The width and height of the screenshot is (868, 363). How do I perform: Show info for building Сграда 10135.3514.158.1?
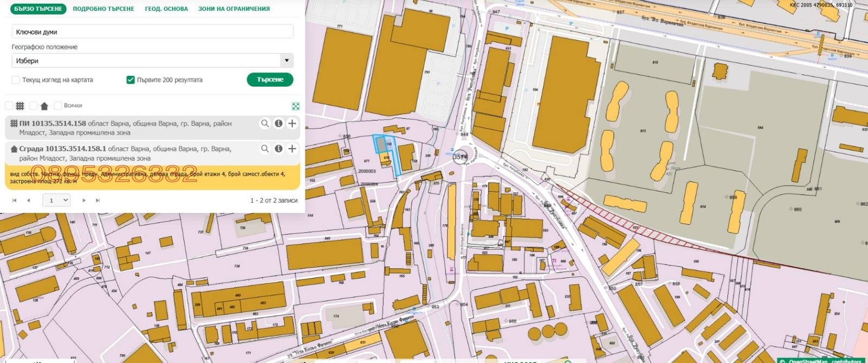point(278,148)
